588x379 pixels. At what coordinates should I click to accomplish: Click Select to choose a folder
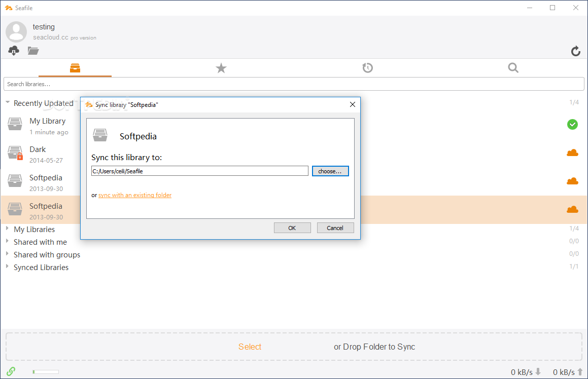point(250,347)
